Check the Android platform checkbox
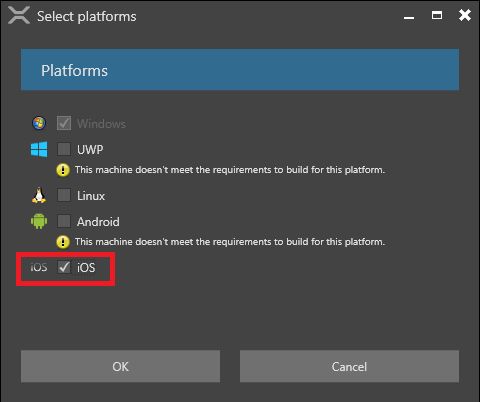 (64, 221)
